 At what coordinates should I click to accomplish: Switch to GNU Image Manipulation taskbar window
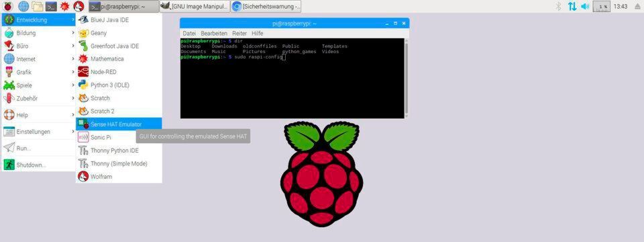[x=195, y=6]
